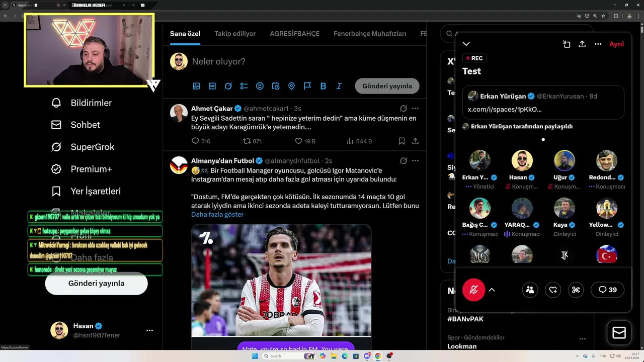644x362 pixels.
Task: Open Windows Start menu
Action: click(255, 356)
